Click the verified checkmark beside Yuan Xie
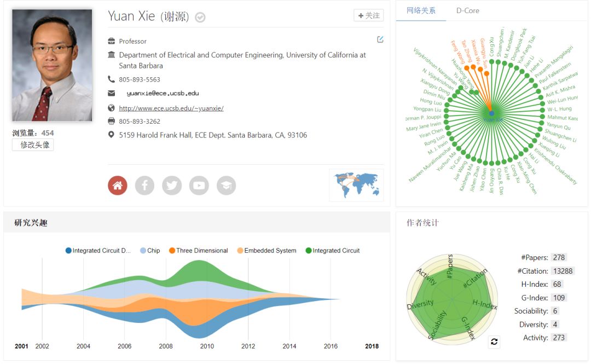 [200, 18]
